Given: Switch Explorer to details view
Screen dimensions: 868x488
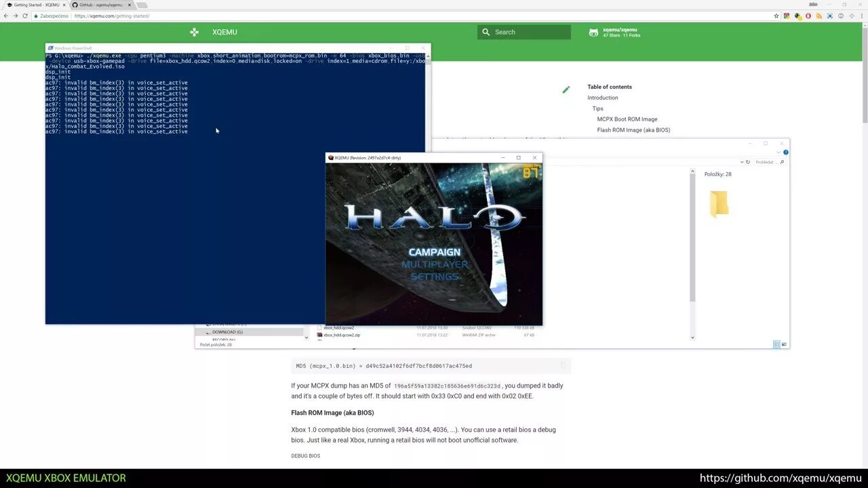Looking at the screenshot, I should [776, 344].
